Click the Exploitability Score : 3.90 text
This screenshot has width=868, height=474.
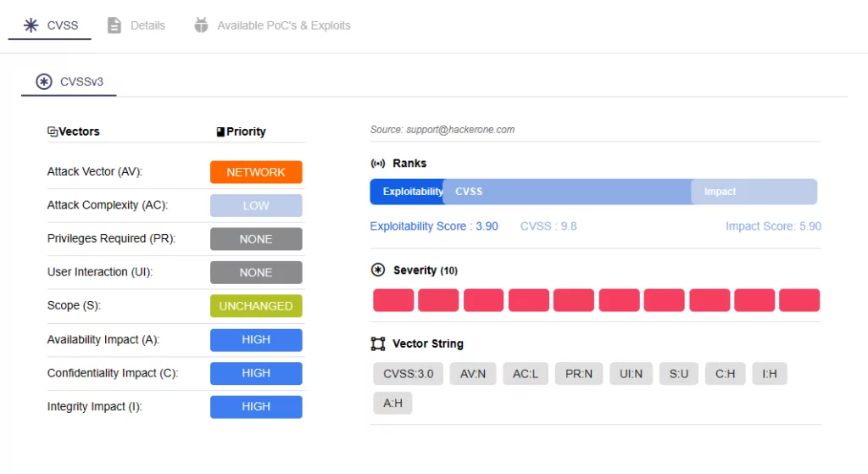434,226
